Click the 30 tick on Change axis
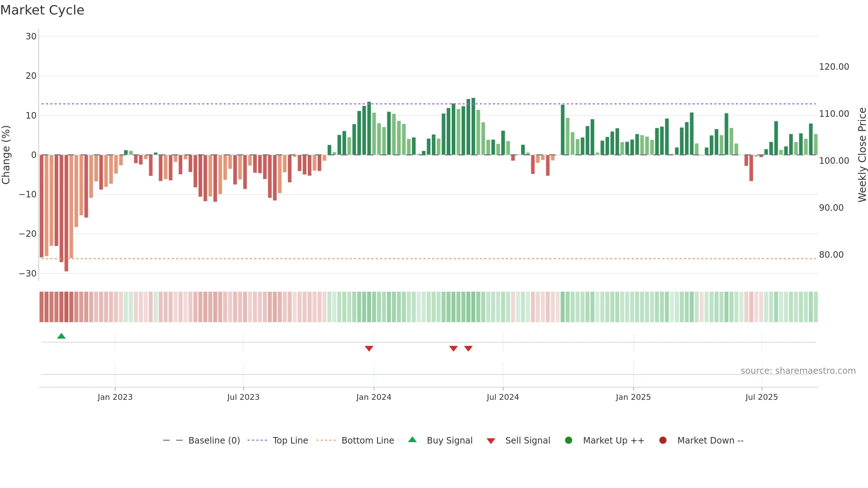Viewport: 868px width, 488px height. [31, 36]
